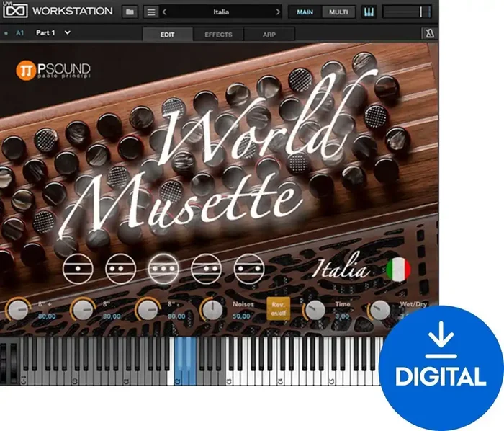Select the register with two spread dots
The image size is (504, 431).
pos(249,269)
